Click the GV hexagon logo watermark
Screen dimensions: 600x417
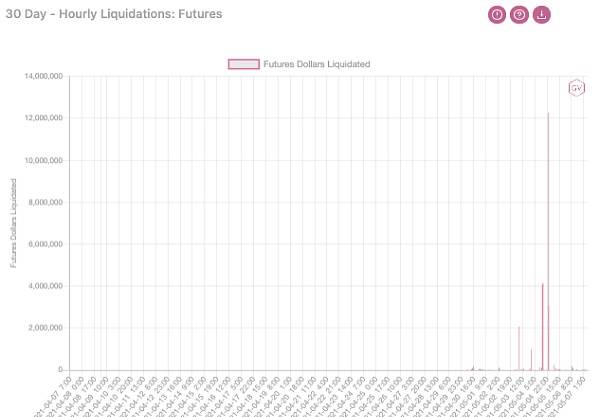576,88
